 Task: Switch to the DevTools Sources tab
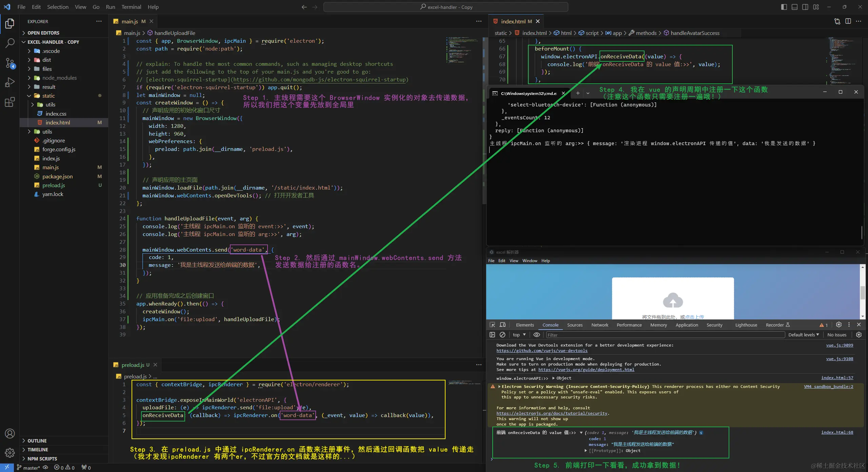point(575,325)
